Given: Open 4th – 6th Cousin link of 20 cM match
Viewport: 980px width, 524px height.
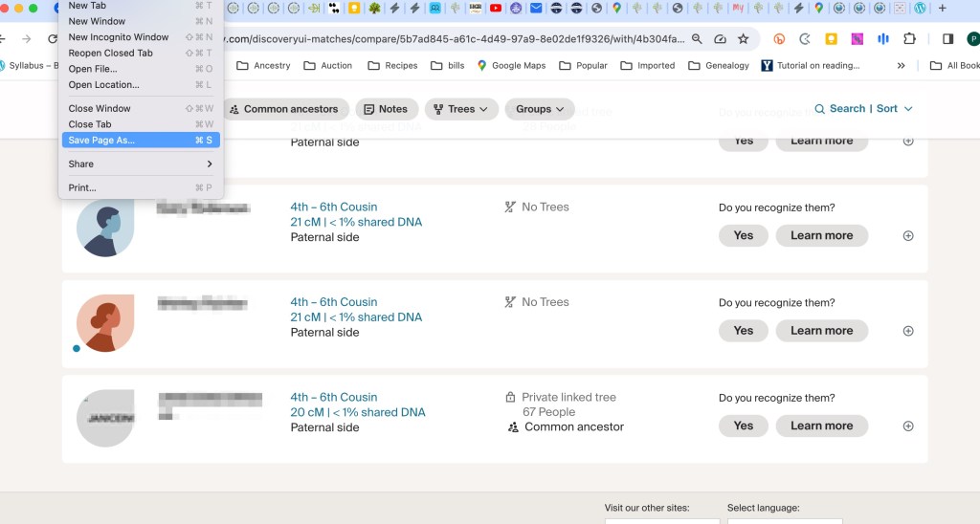Looking at the screenshot, I should [x=333, y=397].
